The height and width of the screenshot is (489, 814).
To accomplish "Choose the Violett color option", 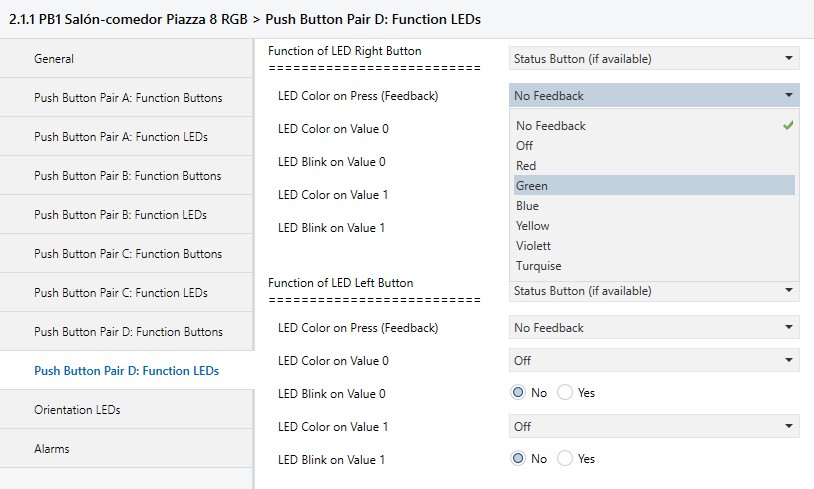I will coord(533,246).
